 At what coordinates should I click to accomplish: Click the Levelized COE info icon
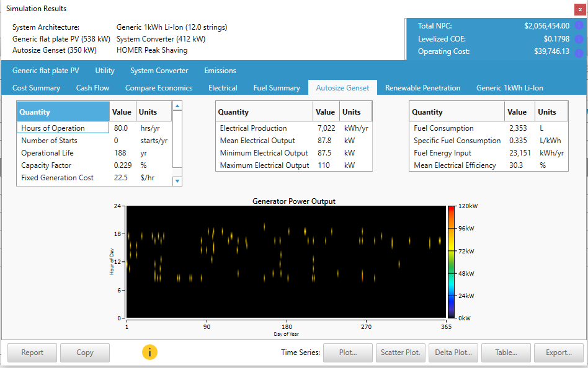[580, 38]
